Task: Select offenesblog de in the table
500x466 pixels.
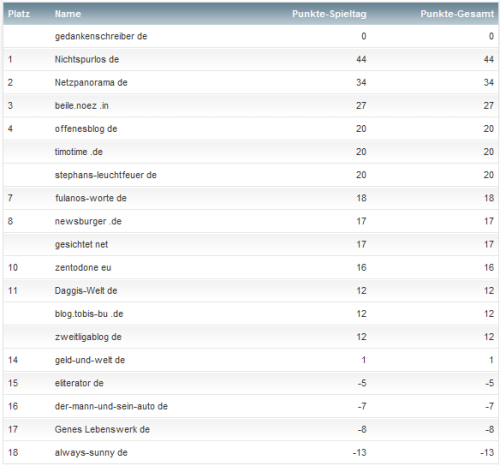Action: click(86, 129)
